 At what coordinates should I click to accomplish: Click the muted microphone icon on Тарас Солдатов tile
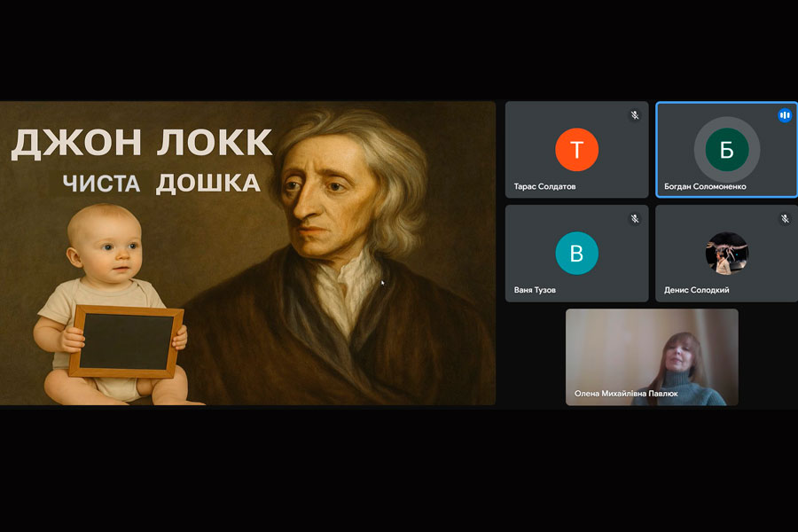click(x=635, y=115)
